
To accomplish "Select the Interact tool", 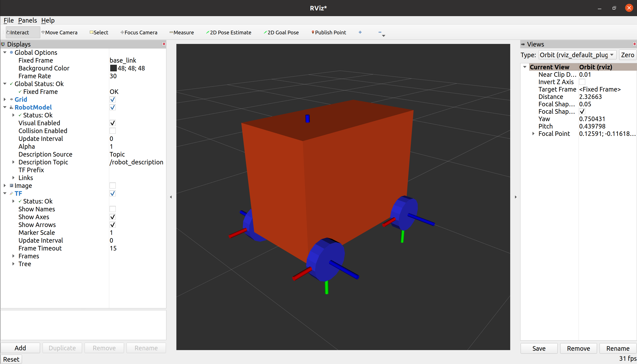I will coord(20,32).
